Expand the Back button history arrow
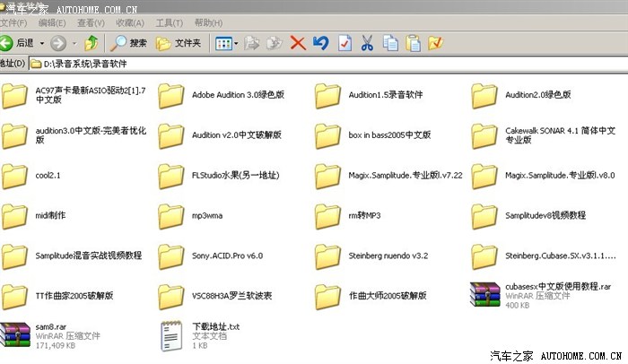 tap(42, 42)
